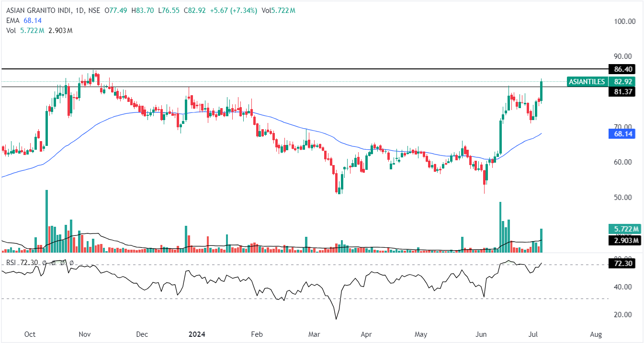Select the latest green breakout candlestick
Viewport: 644px width, 343px height.
542,90
